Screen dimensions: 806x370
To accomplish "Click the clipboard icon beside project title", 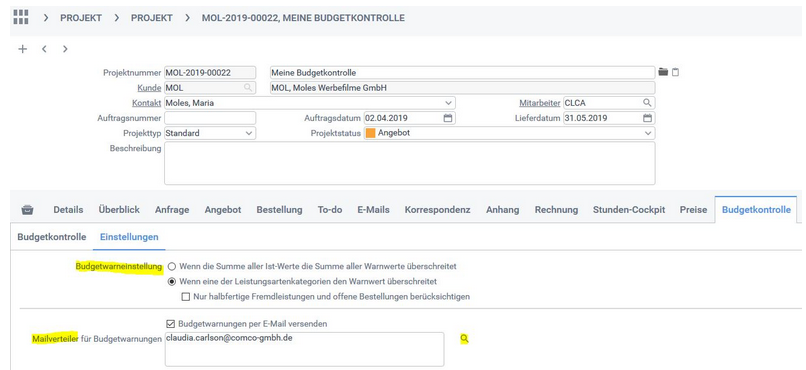I will (675, 72).
